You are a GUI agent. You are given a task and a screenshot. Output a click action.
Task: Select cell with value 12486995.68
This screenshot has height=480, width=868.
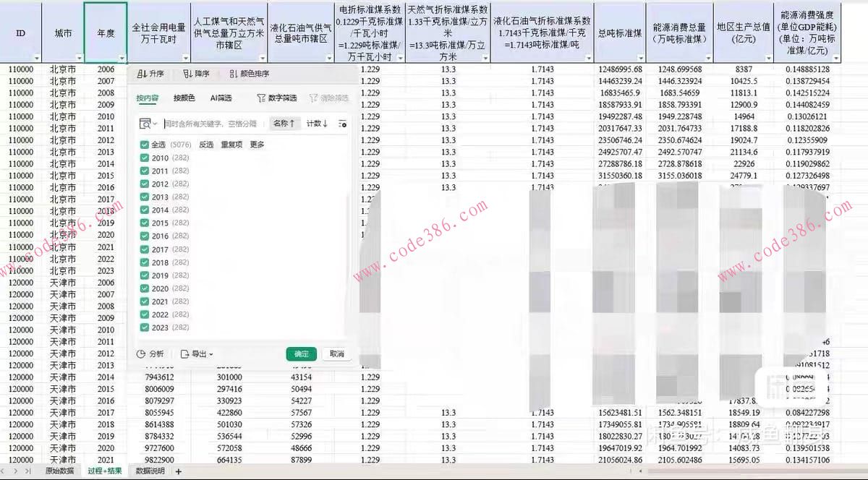(x=620, y=69)
